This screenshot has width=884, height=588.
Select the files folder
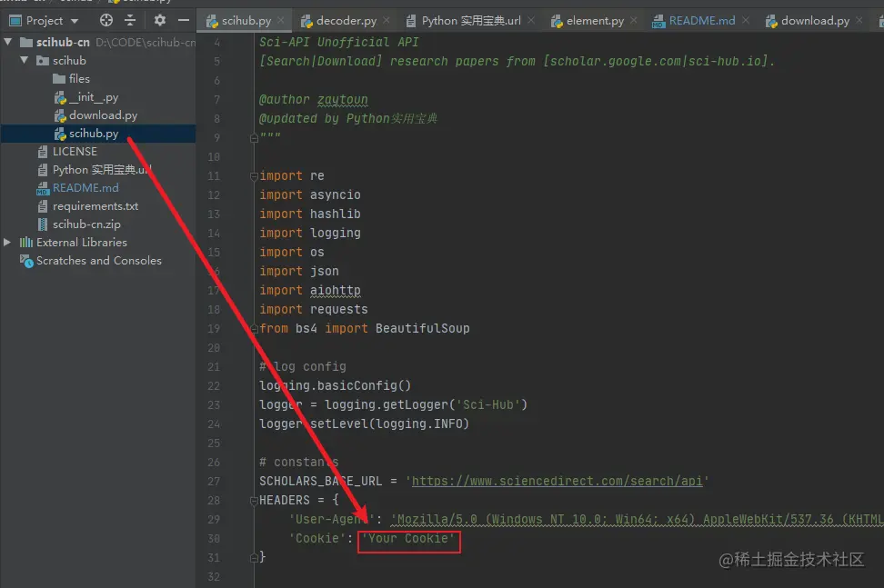pyautogui.click(x=79, y=79)
